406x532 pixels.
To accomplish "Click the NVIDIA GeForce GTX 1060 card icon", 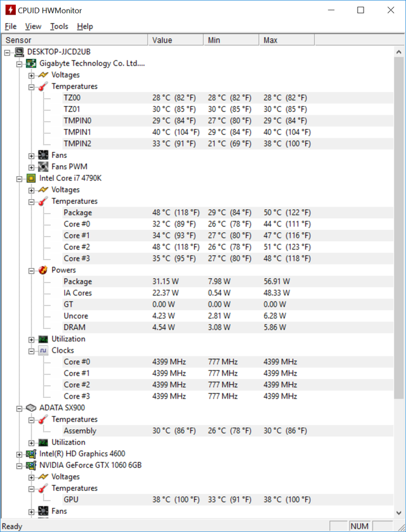I will 32,465.
